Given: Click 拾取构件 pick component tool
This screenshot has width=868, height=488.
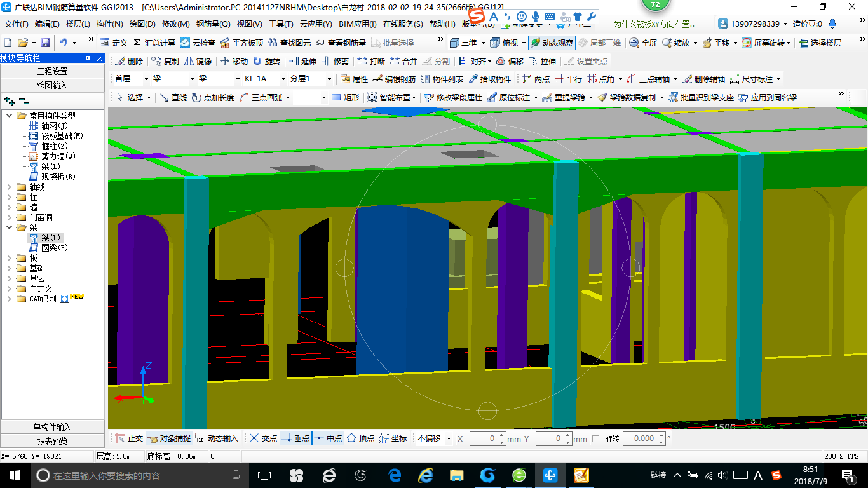Looking at the screenshot, I should [x=490, y=79].
